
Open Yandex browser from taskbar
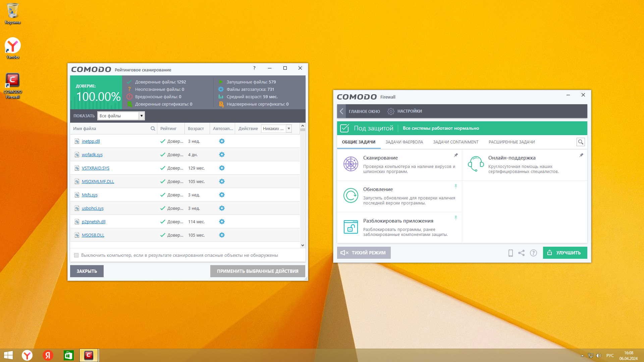[x=27, y=355]
